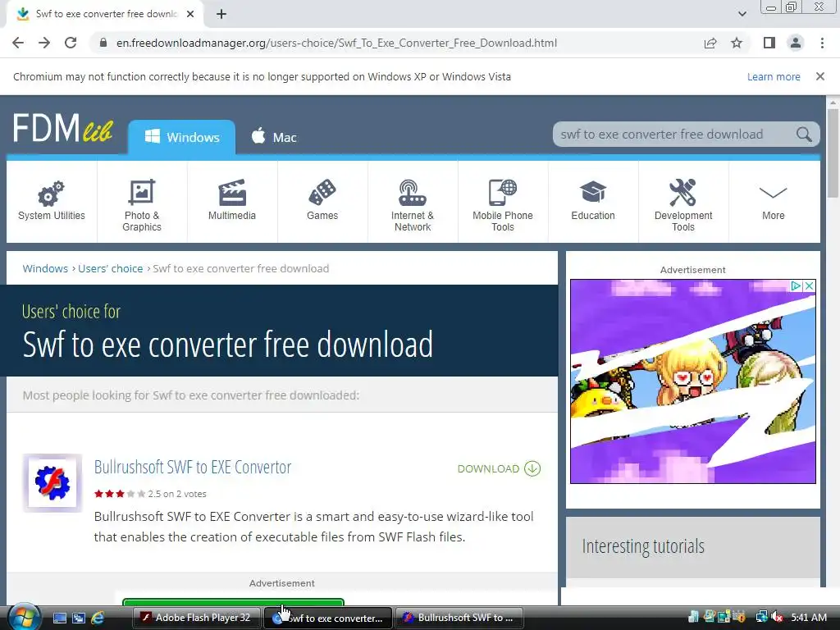
Task: Share this page using share icon
Action: pos(710,43)
